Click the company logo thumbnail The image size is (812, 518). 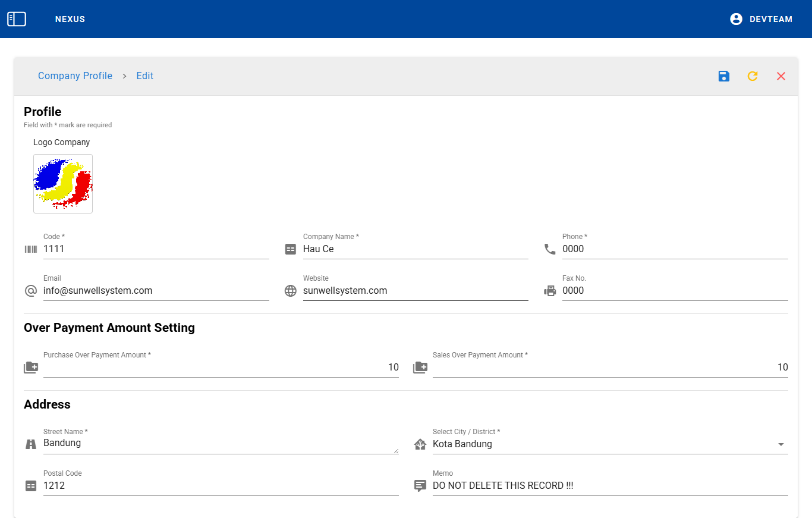click(63, 184)
